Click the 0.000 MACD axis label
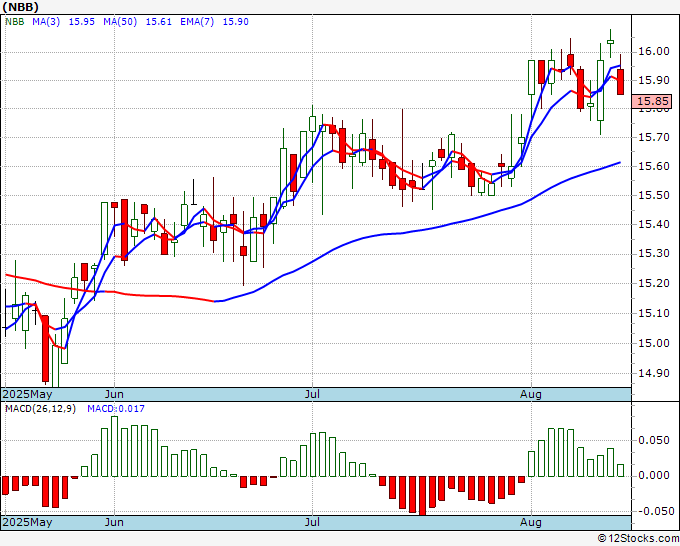 click(654, 476)
